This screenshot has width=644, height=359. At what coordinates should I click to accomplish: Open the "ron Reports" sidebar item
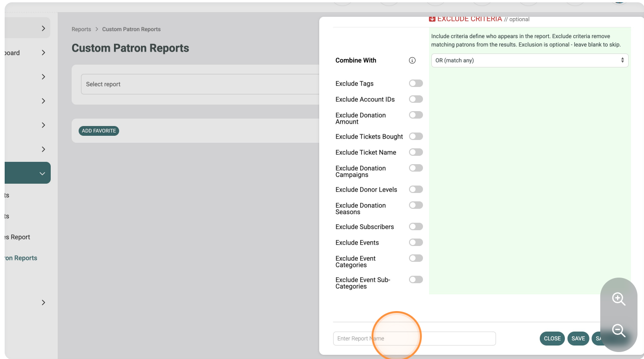21,258
